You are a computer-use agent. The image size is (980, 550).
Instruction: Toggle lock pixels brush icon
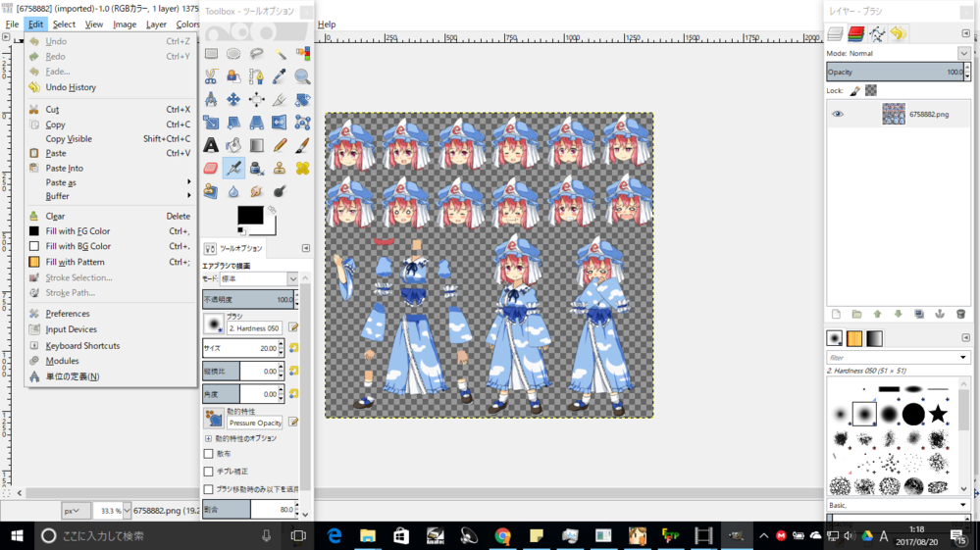click(855, 91)
